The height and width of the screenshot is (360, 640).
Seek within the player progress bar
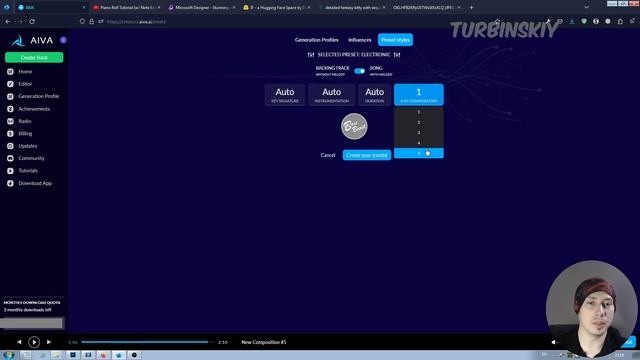pos(147,342)
